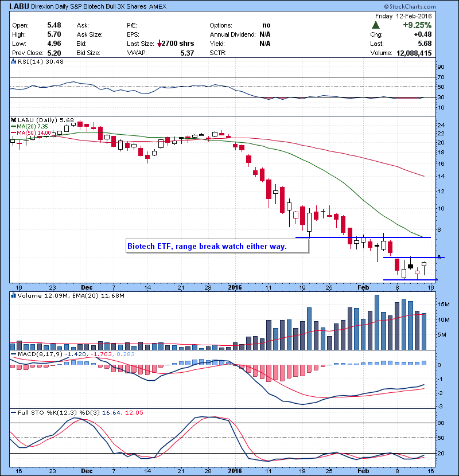The width and height of the screenshot is (459, 476).
Task: Click the RSI(14) indicator icon
Action: tap(13, 61)
